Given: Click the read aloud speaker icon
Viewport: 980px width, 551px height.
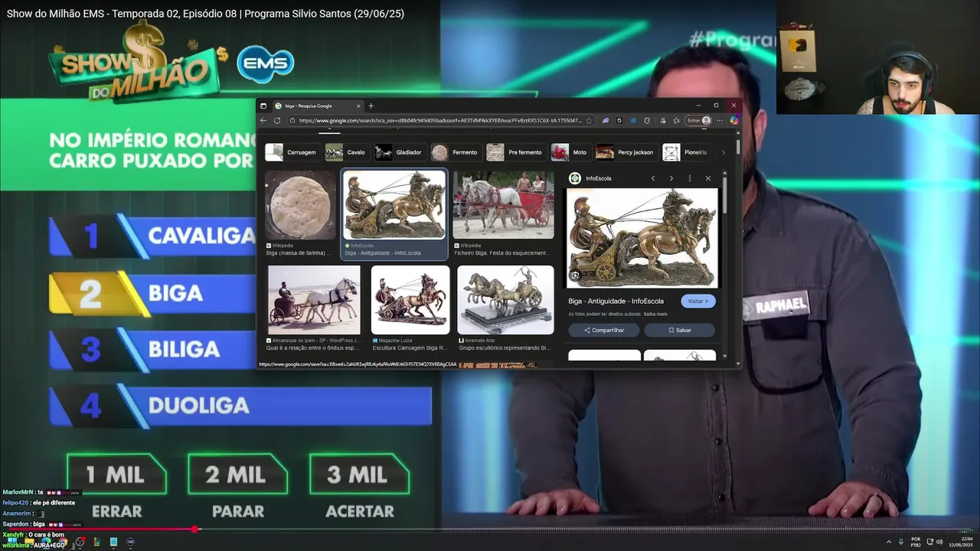Looking at the screenshot, I should [x=633, y=120].
